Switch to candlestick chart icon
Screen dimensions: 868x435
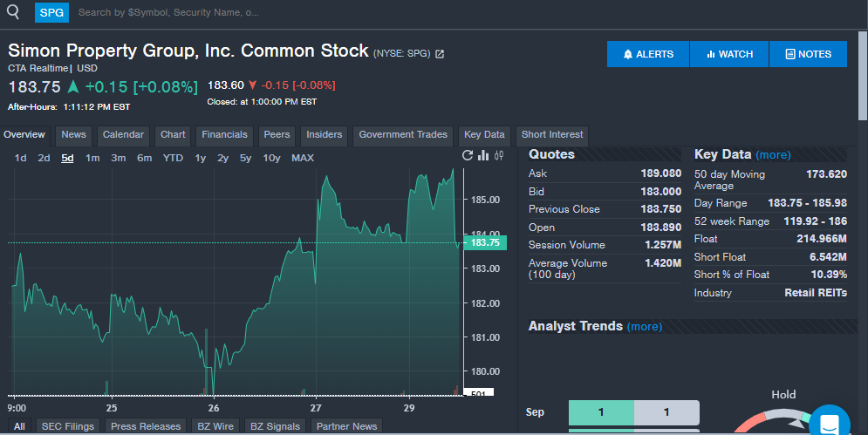[x=499, y=156]
